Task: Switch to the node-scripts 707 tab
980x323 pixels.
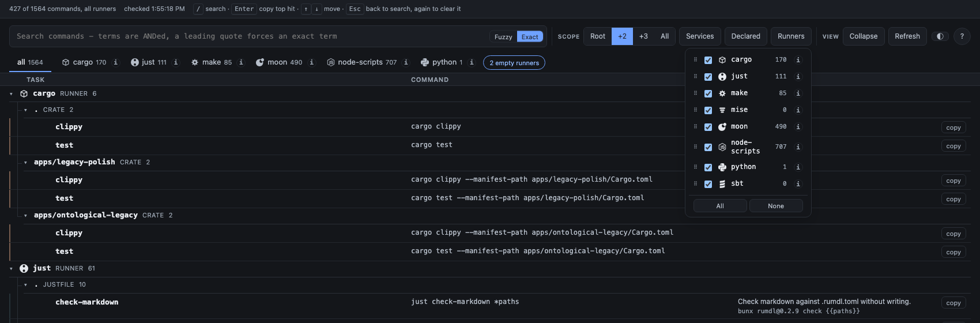Action: [362, 62]
